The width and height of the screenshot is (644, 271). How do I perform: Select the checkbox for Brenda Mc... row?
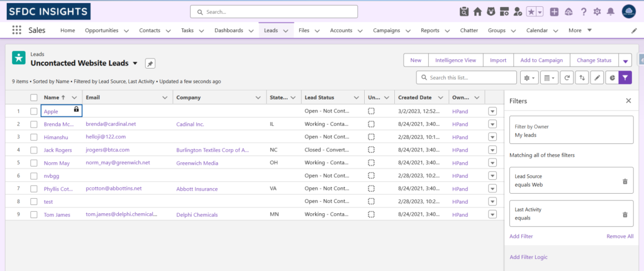coord(34,124)
